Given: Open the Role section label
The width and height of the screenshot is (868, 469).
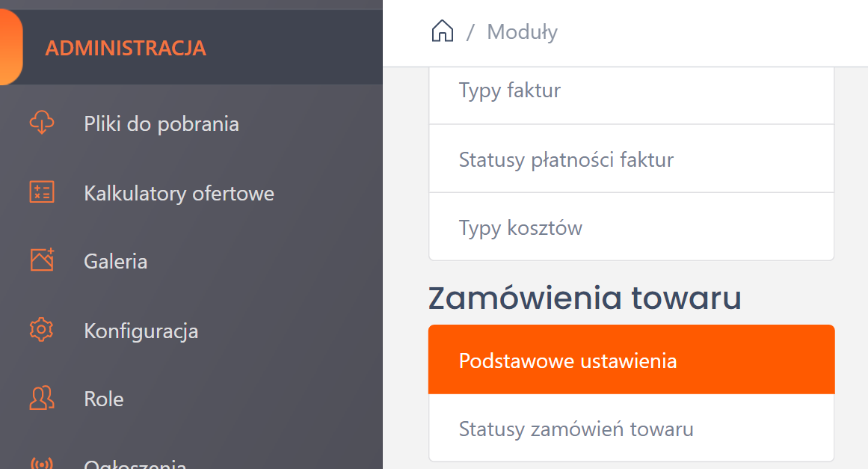Looking at the screenshot, I should point(104,399).
